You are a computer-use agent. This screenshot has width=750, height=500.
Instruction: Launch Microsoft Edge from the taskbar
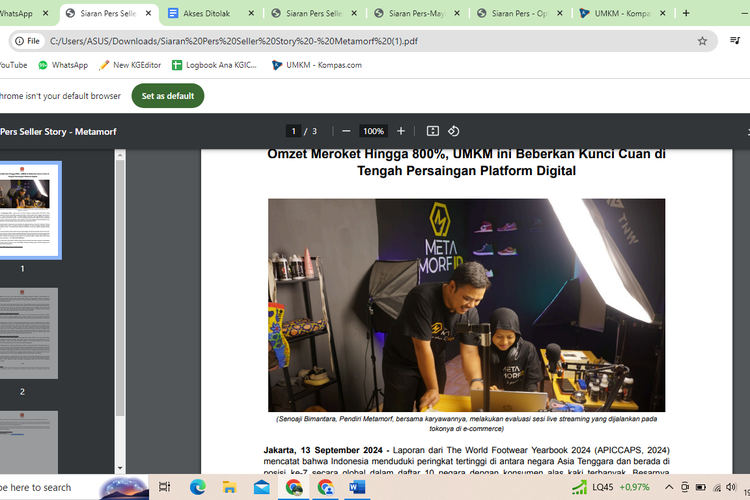click(x=198, y=487)
